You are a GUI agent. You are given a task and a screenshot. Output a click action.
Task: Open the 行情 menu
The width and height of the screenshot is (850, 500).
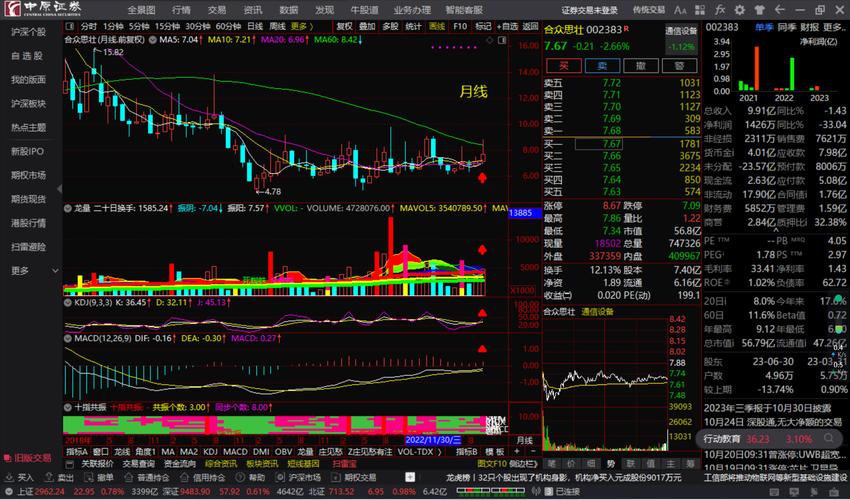(x=181, y=10)
